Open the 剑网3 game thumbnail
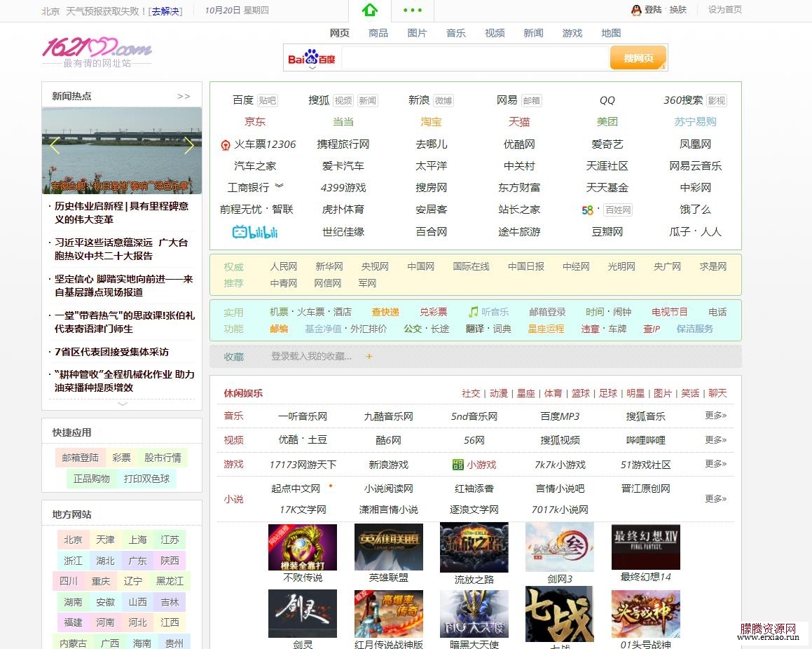This screenshot has height=649, width=812. [x=559, y=547]
